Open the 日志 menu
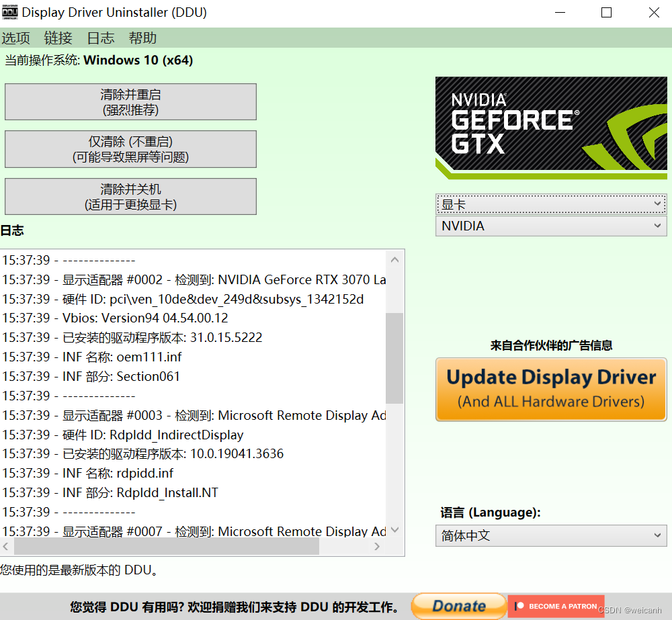Image resolution: width=672 pixels, height=620 pixels. [x=100, y=38]
